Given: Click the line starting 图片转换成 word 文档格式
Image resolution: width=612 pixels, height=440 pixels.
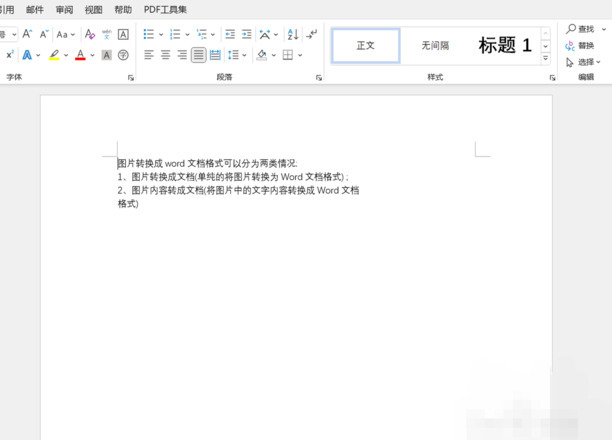Looking at the screenshot, I should [208, 164].
